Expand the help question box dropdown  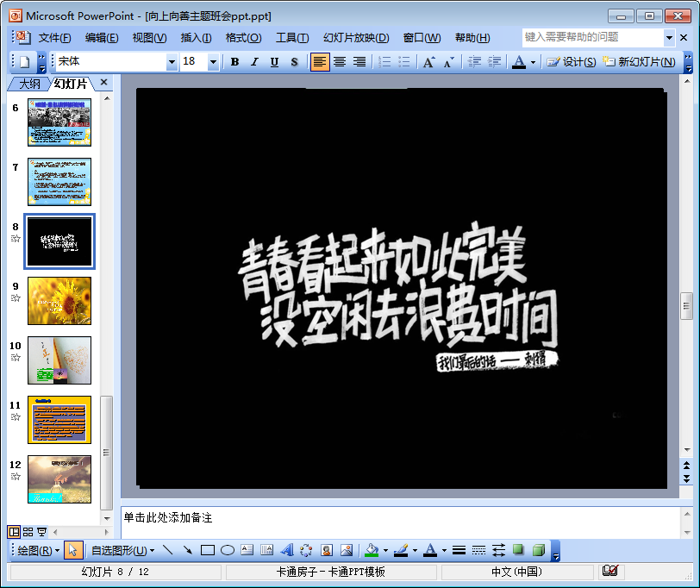(x=669, y=37)
